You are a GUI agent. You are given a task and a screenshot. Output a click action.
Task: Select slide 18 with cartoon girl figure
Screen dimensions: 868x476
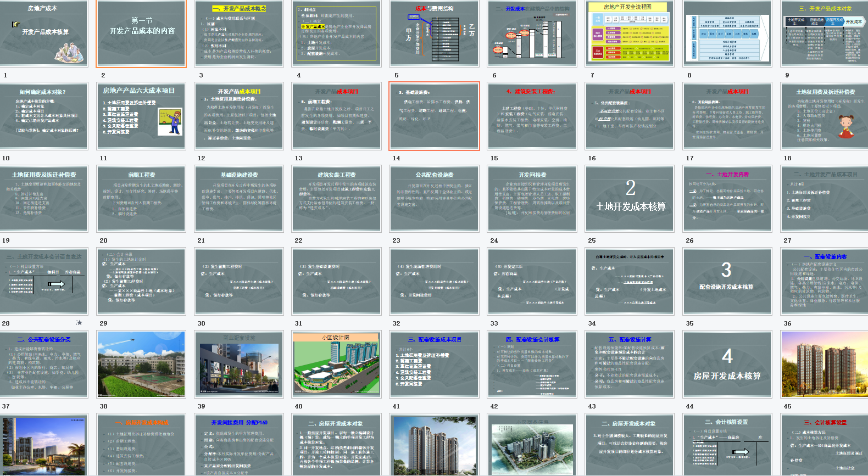point(825,116)
